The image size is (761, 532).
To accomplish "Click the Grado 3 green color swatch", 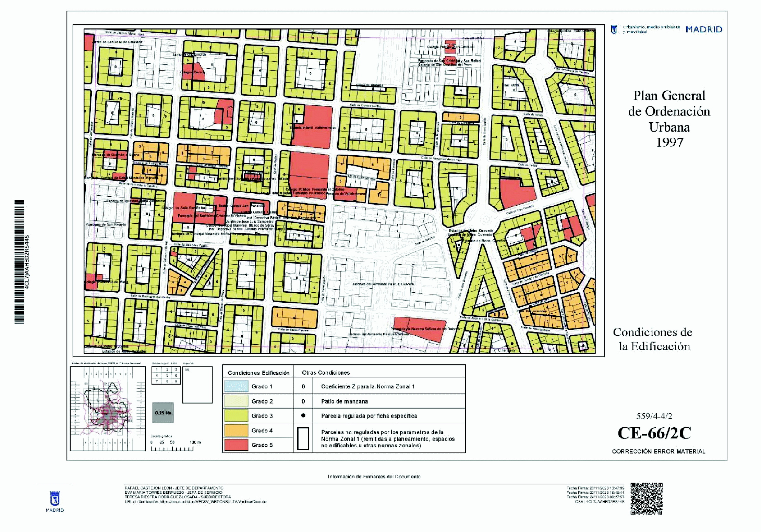I will (x=236, y=415).
